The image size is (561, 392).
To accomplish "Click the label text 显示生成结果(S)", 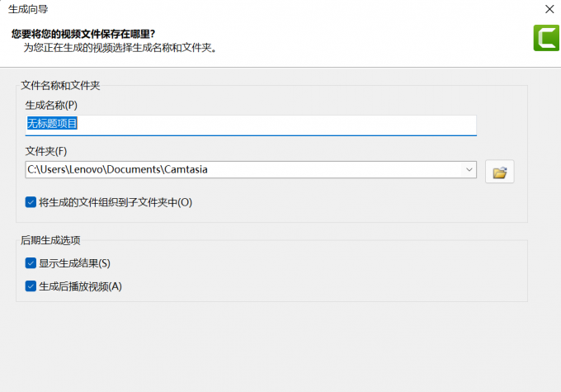I will pos(74,263).
